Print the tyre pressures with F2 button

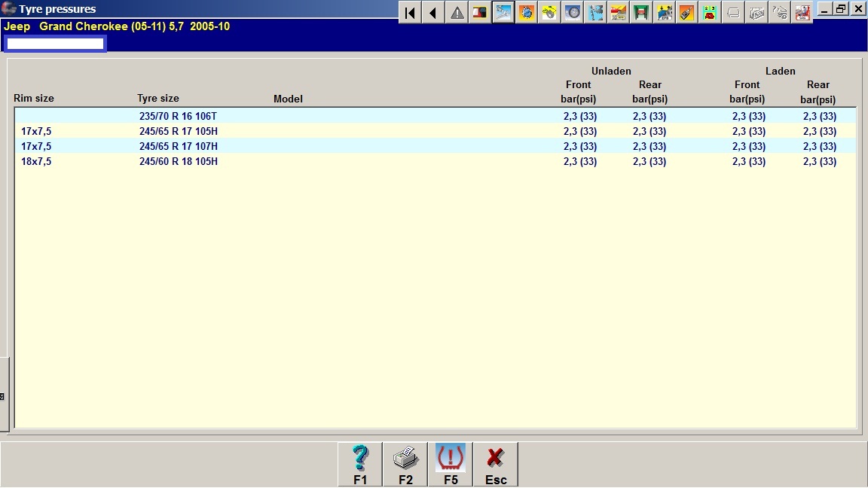405,464
